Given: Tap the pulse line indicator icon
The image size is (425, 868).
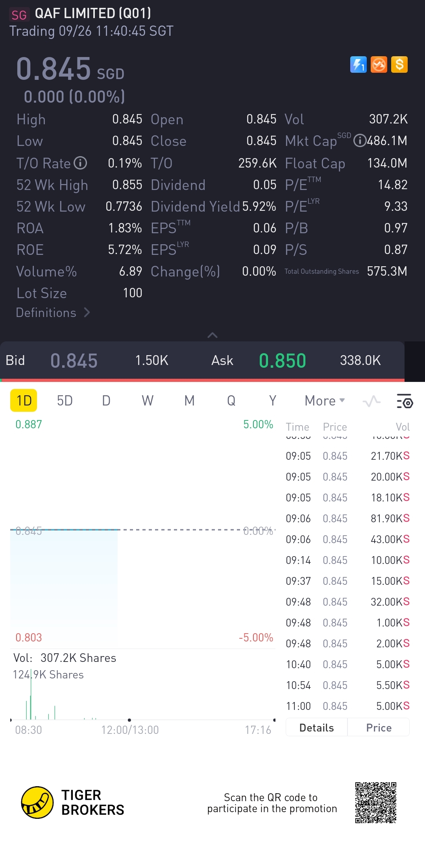Looking at the screenshot, I should (371, 401).
